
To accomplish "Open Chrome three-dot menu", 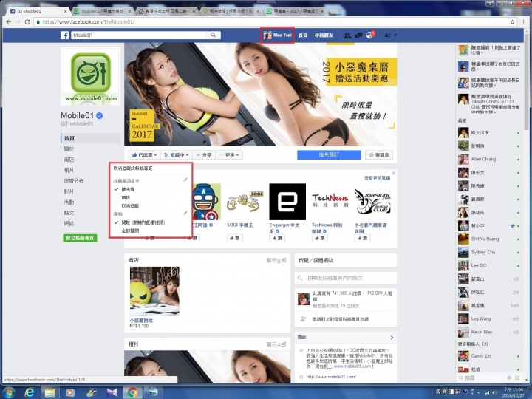I will click(523, 21).
